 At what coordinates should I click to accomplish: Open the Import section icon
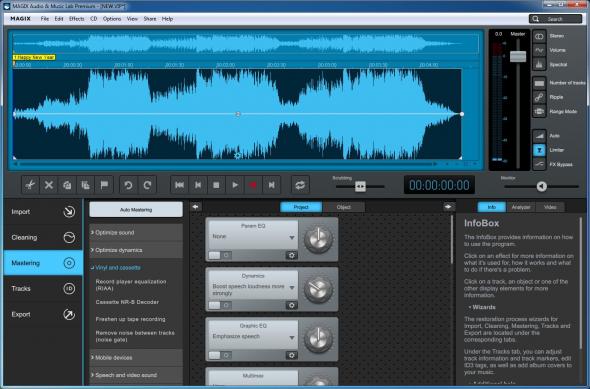click(69, 212)
